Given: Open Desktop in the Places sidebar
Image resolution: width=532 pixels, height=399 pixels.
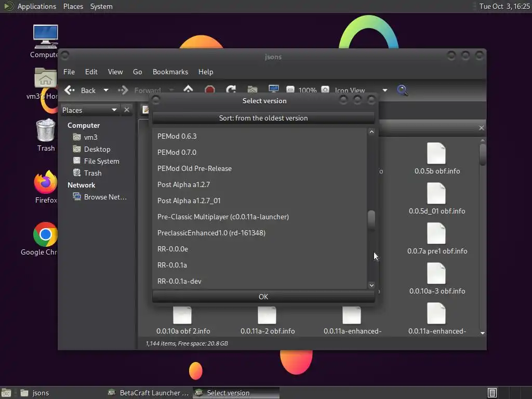Looking at the screenshot, I should point(92,149).
